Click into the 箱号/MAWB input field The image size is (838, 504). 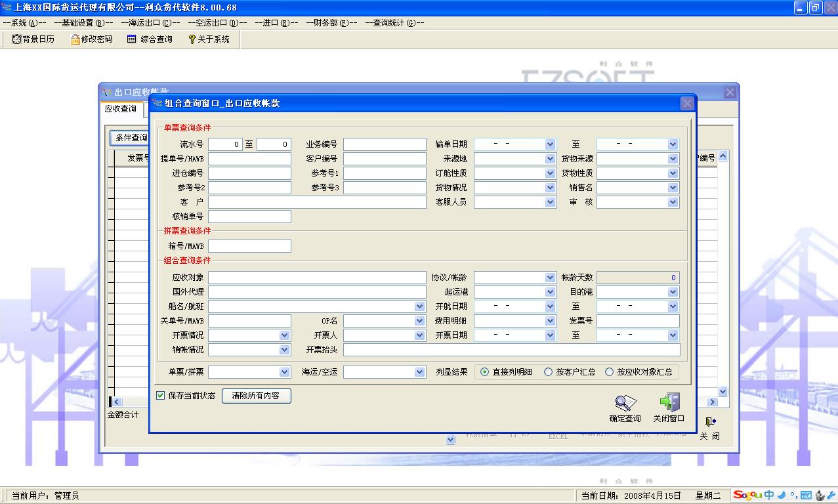[249, 246]
